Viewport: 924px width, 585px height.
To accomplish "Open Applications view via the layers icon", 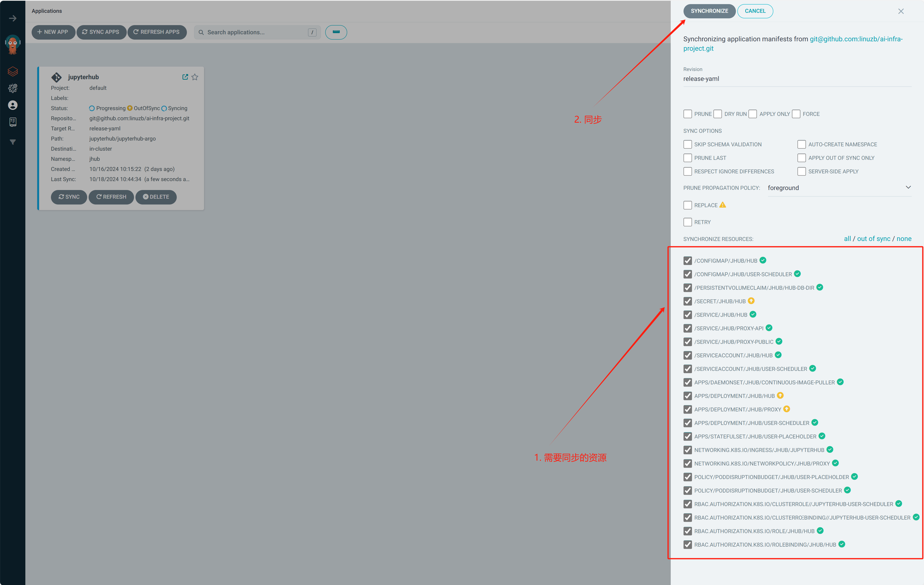I will click(x=13, y=71).
